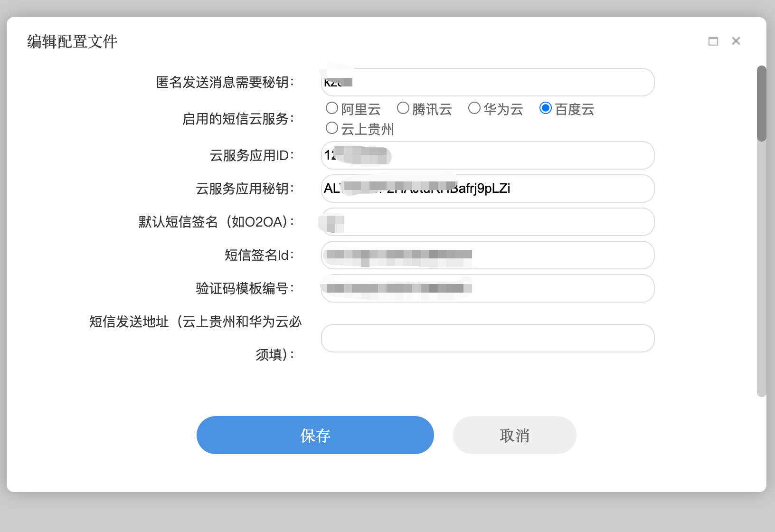Click the dialog title 编辑配置文件
775x532 pixels.
pyautogui.click(x=72, y=42)
